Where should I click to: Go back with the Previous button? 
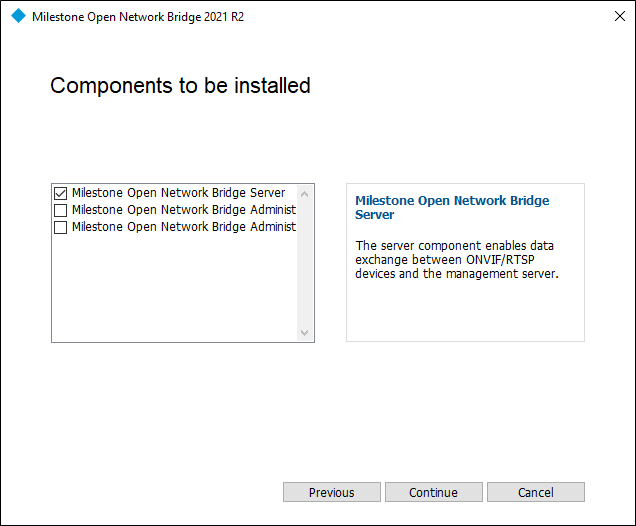(x=331, y=492)
